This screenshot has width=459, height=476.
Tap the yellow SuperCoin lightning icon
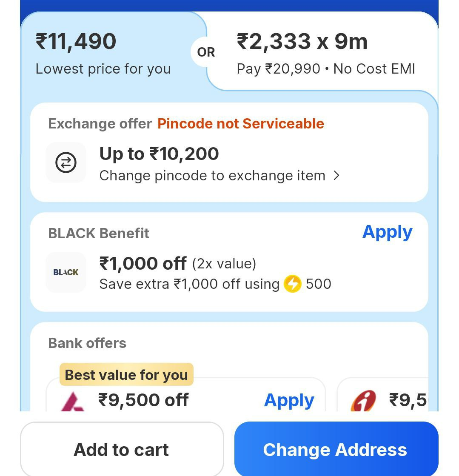(x=292, y=284)
